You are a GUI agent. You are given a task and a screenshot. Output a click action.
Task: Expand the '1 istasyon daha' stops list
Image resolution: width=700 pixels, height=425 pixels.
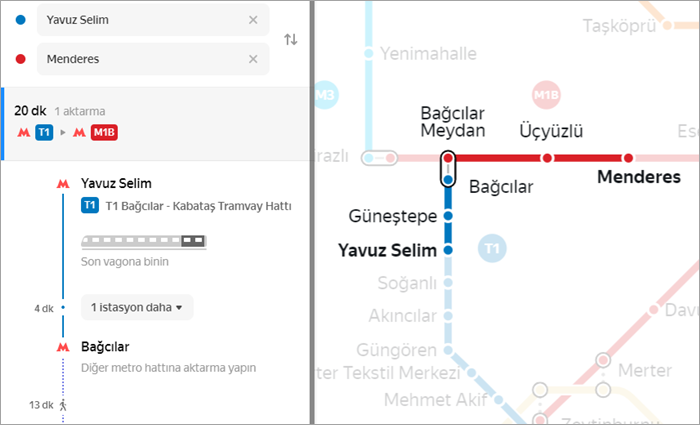coord(137,307)
